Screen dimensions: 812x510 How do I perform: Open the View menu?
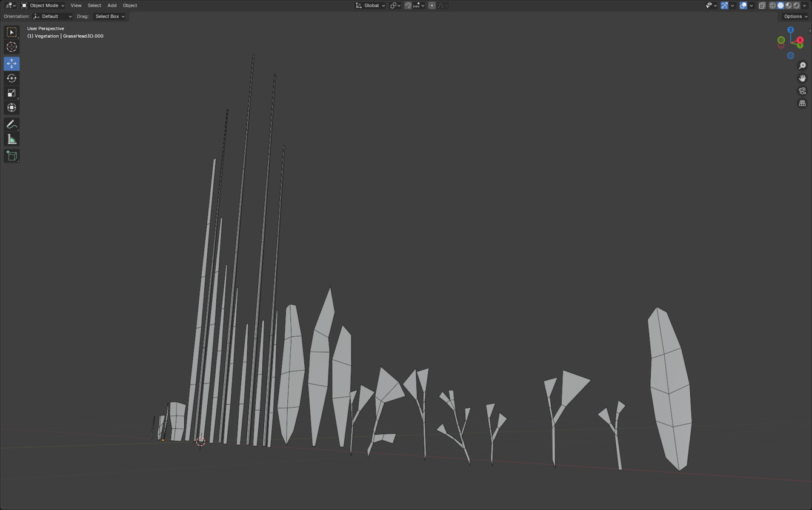pyautogui.click(x=76, y=5)
